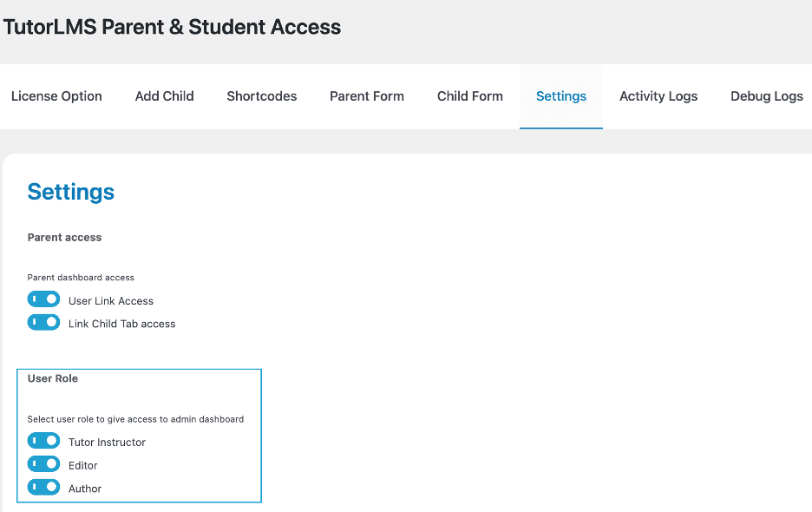Switch to the Add Child tab
Screen dimensions: 812x512
point(164,96)
